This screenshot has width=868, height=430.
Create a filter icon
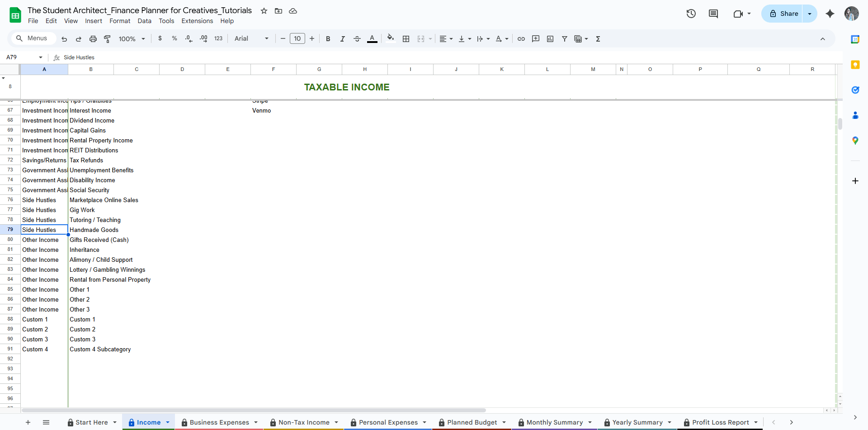[565, 39]
